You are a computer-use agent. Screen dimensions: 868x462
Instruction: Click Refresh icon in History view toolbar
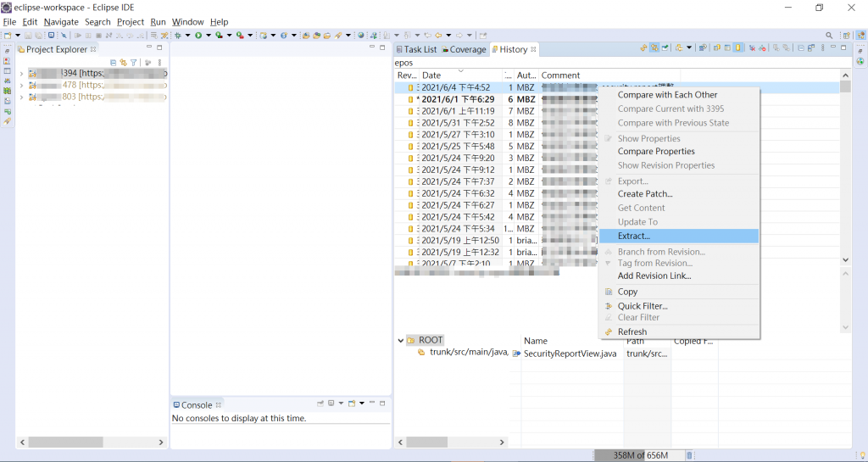pos(643,48)
